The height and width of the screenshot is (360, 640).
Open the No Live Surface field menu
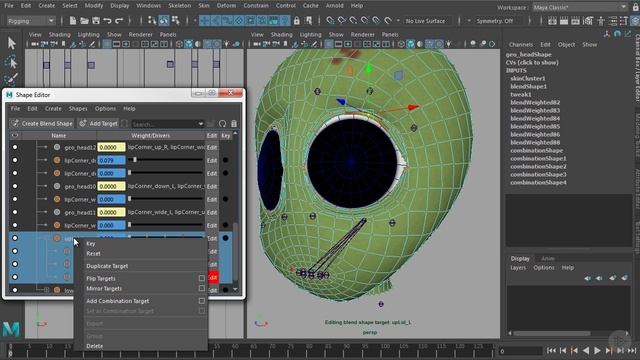point(426,21)
